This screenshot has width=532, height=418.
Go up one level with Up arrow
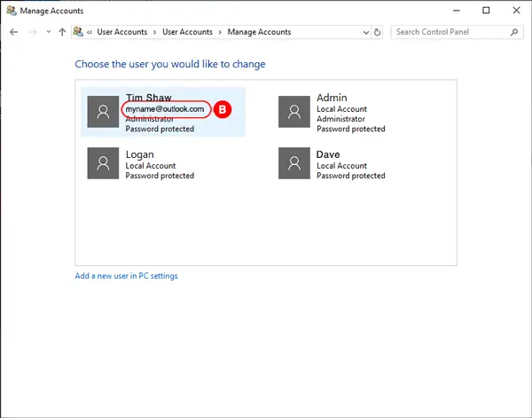[x=62, y=32]
